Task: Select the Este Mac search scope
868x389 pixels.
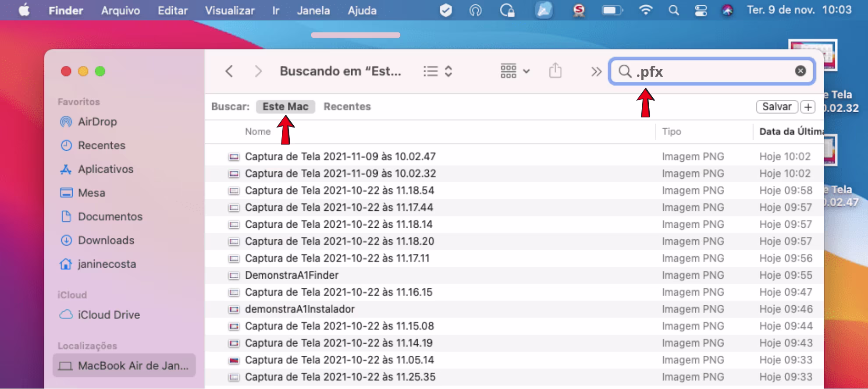Action: pos(285,106)
